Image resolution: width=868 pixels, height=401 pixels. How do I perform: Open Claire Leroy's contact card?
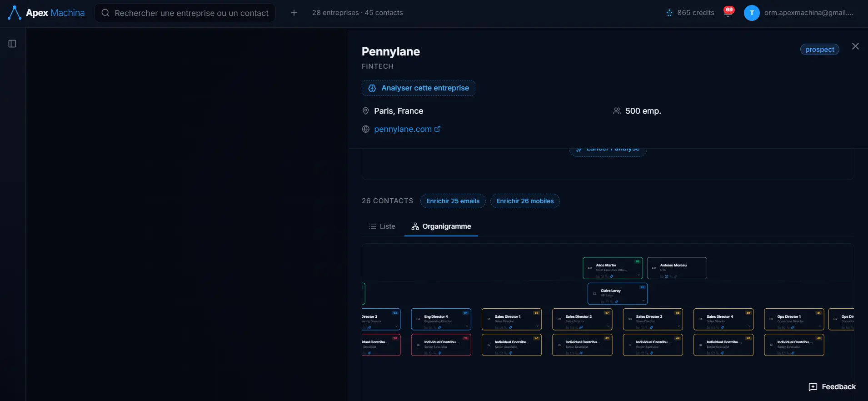pos(618,294)
